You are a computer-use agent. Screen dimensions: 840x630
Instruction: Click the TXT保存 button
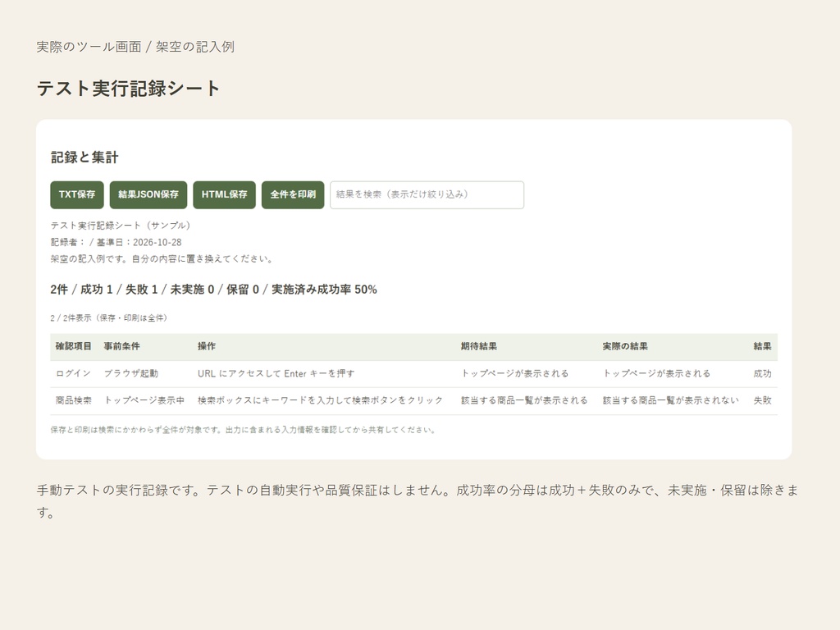76,194
